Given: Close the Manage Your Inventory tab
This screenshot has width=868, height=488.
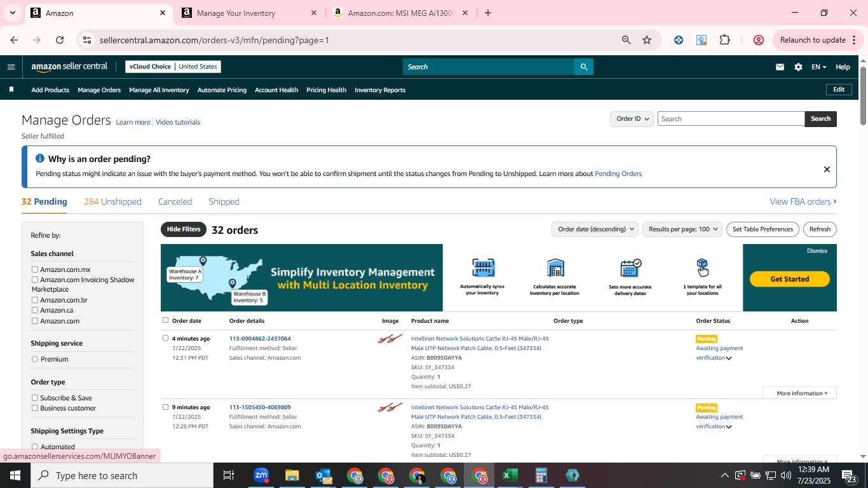Looking at the screenshot, I should tap(314, 13).
